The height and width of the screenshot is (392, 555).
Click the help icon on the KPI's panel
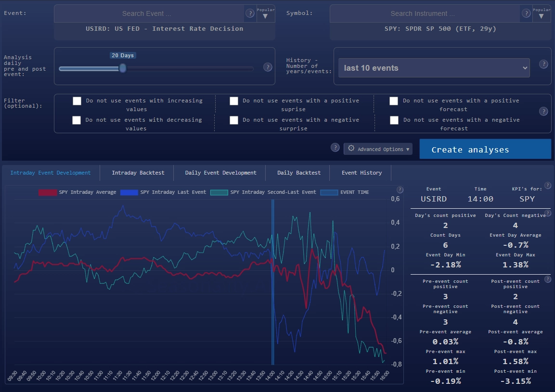point(547,185)
